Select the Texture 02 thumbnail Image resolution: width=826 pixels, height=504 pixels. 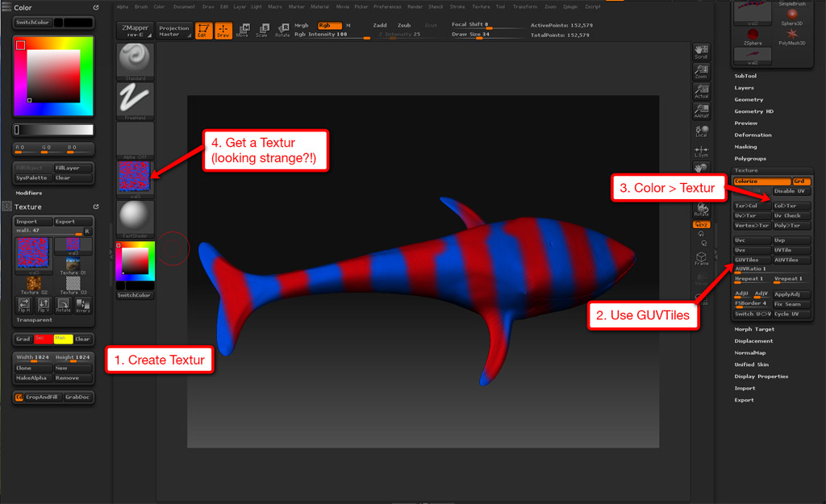(34, 284)
